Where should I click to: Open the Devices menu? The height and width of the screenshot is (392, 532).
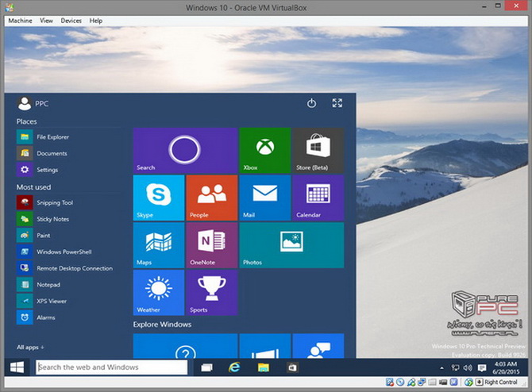tap(71, 20)
